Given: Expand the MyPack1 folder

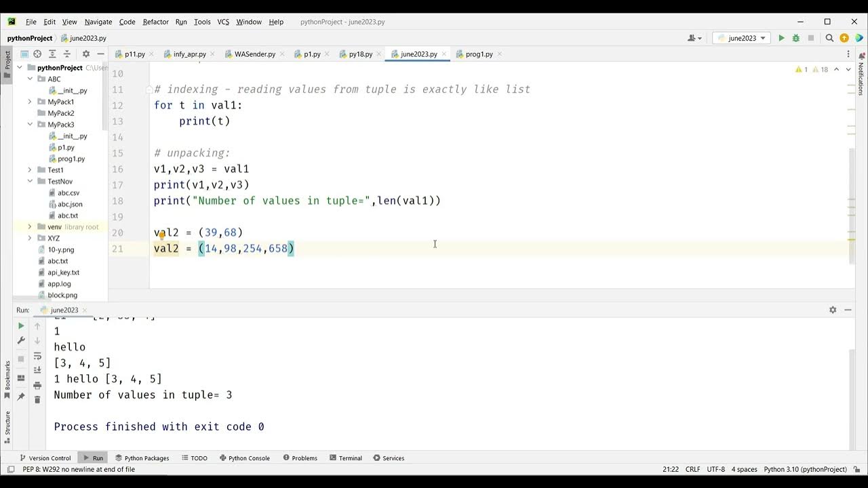Looking at the screenshot, I should [x=30, y=102].
